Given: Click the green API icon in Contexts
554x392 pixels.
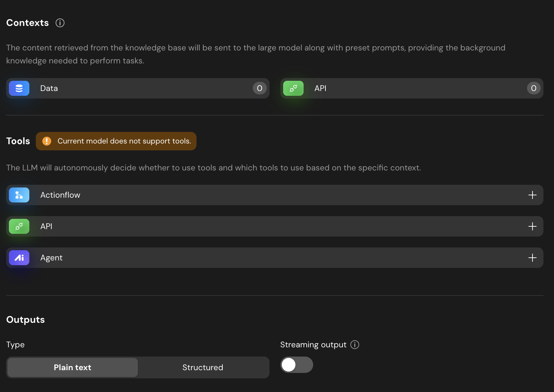Looking at the screenshot, I should [293, 88].
